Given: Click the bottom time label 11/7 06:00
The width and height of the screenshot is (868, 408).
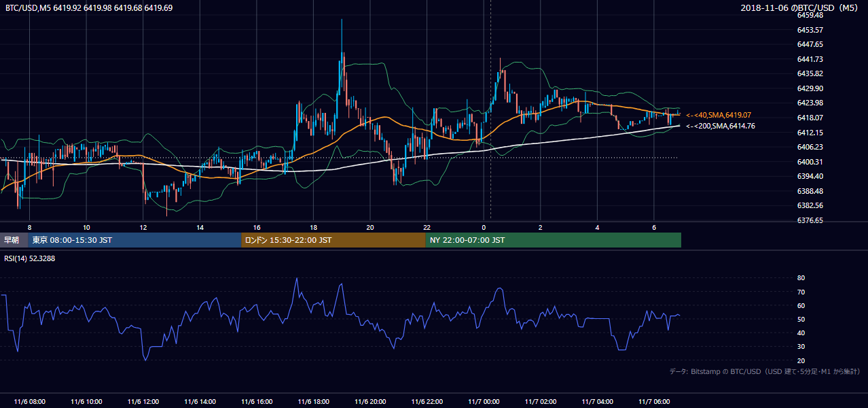Looking at the screenshot, I should pos(654,402).
